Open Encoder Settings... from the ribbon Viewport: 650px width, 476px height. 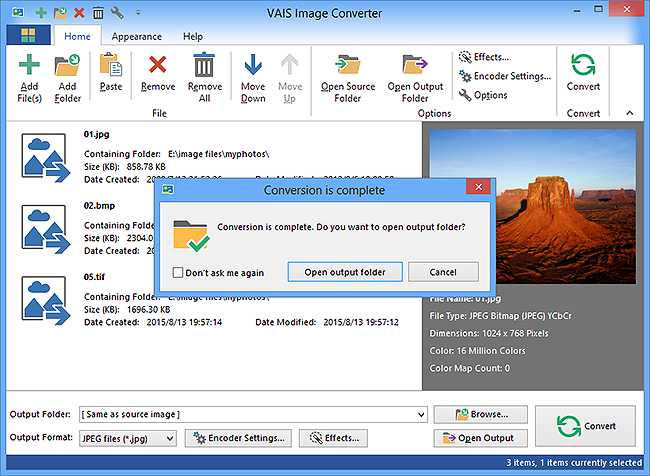(x=505, y=76)
